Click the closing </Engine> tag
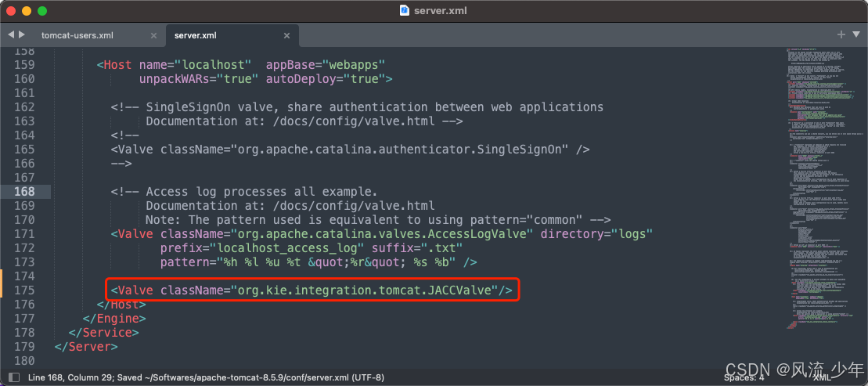868x386 pixels. click(114, 319)
